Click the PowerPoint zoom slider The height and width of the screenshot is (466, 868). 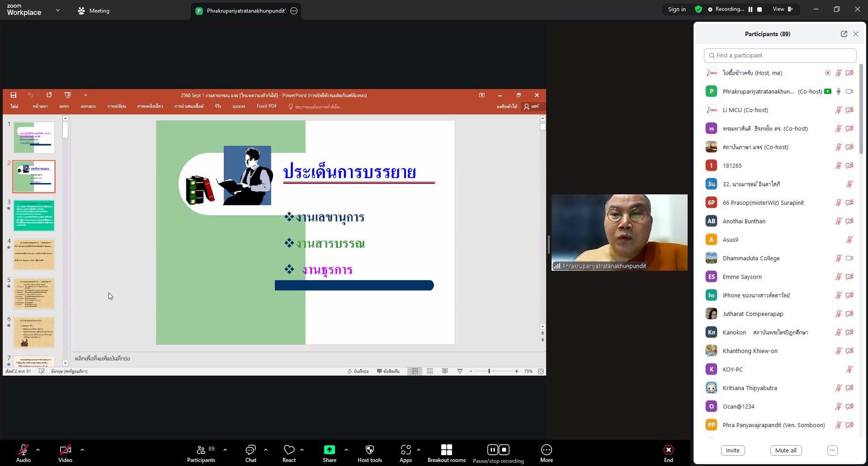coord(489,371)
